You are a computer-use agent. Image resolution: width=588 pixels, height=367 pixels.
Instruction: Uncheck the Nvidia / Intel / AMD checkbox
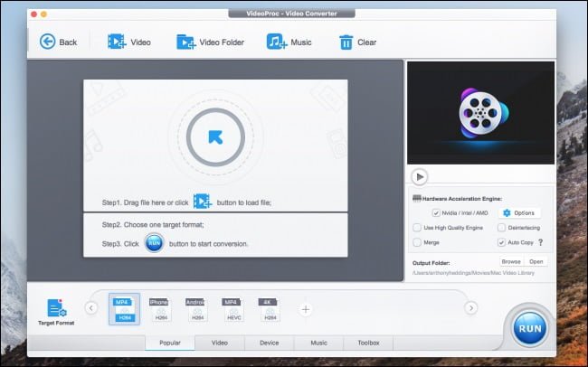coord(436,212)
